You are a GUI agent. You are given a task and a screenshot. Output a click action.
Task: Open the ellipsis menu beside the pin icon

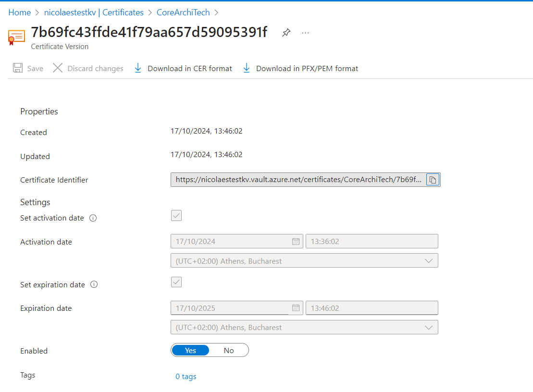click(x=305, y=32)
